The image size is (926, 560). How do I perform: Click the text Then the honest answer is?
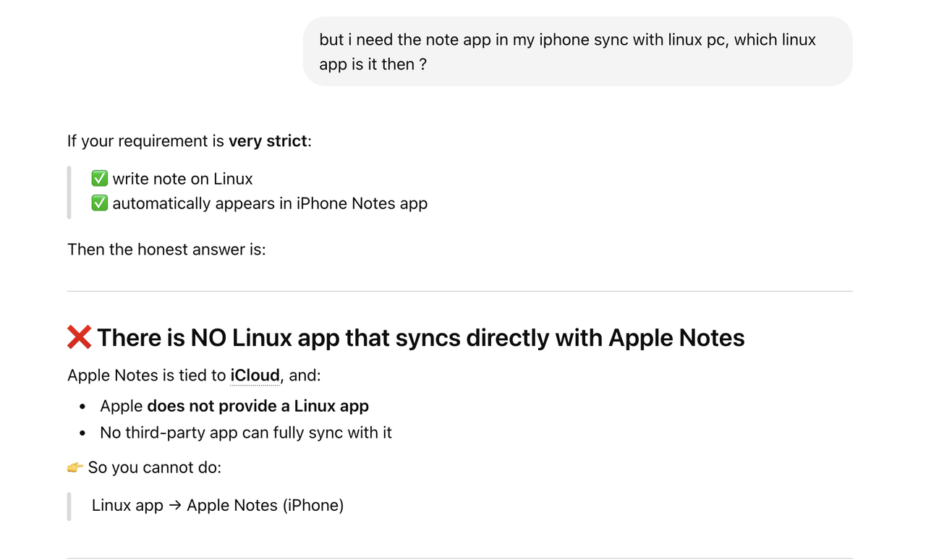[x=166, y=250]
